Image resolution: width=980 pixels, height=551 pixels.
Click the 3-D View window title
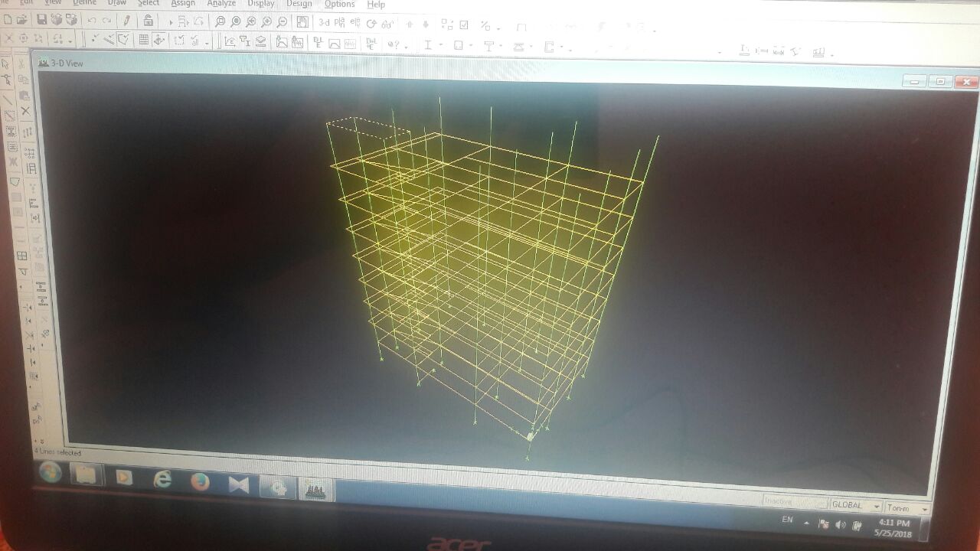point(67,63)
